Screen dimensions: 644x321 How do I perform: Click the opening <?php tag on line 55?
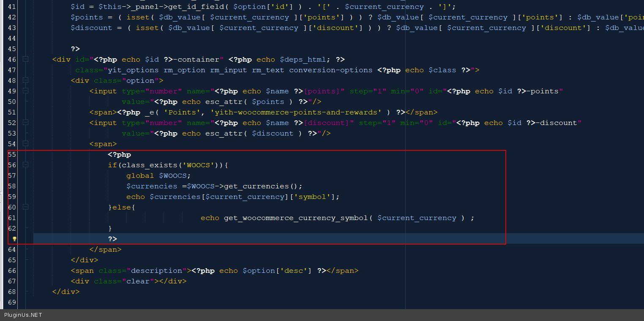[119, 155]
